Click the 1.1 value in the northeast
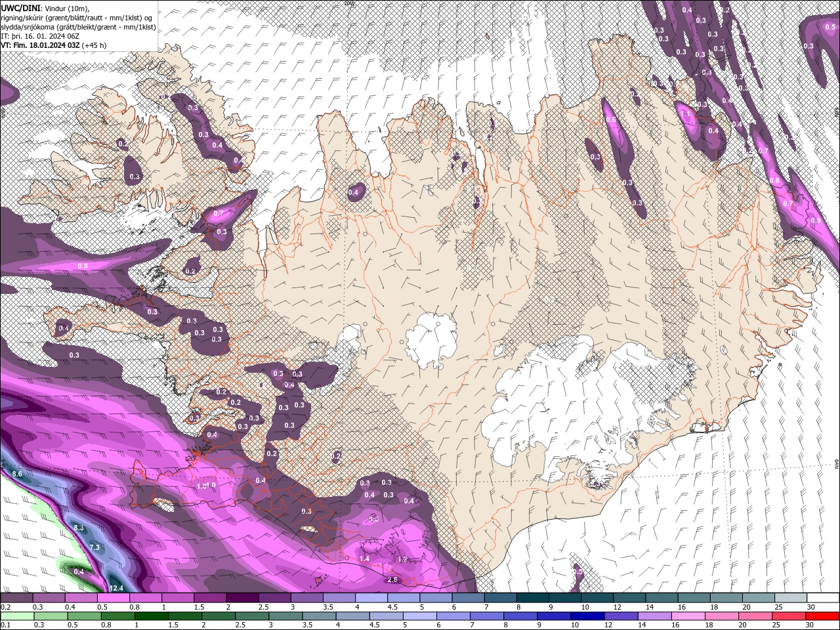This screenshot has height=630, width=840. (686, 114)
